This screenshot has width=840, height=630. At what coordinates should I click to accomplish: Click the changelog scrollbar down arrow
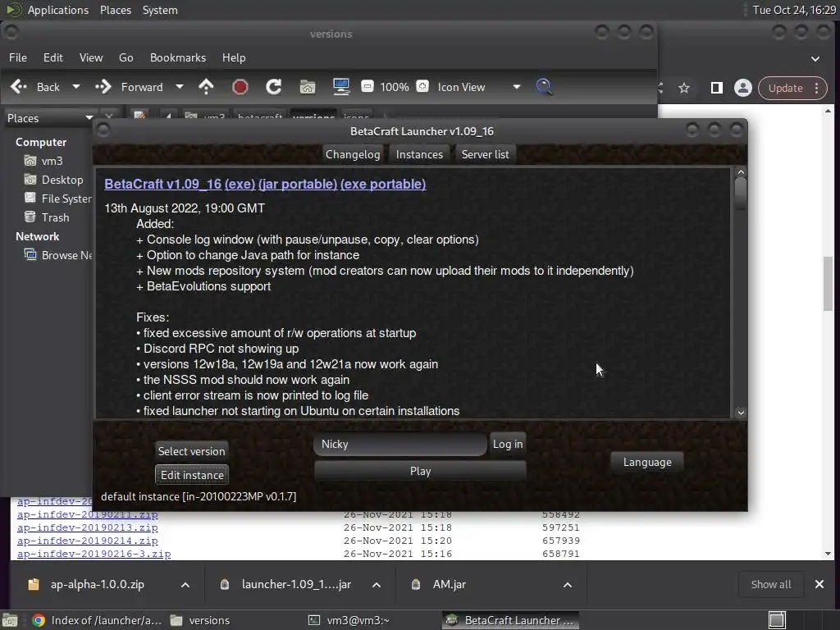[x=741, y=413]
